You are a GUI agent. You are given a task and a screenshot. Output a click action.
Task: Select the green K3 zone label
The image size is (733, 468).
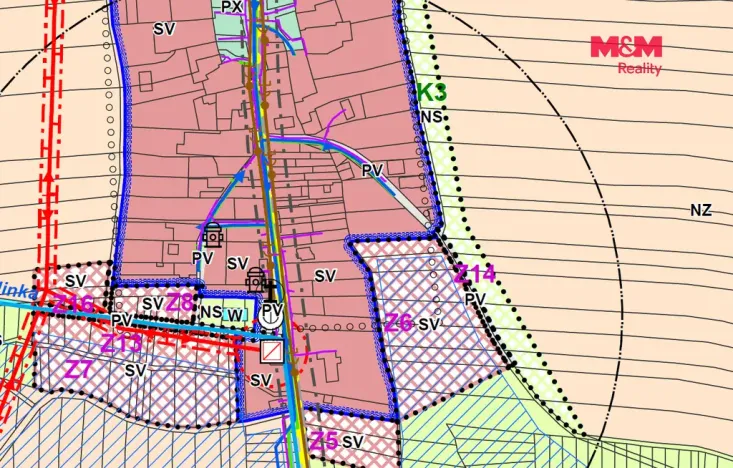coord(431,92)
